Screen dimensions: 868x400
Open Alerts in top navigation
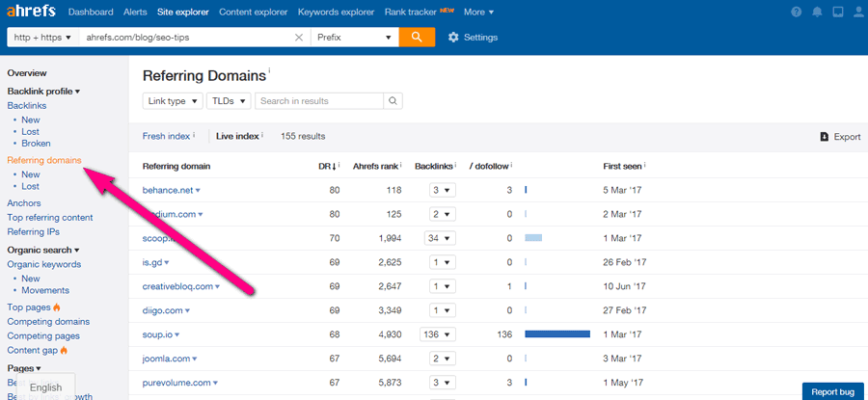(135, 12)
